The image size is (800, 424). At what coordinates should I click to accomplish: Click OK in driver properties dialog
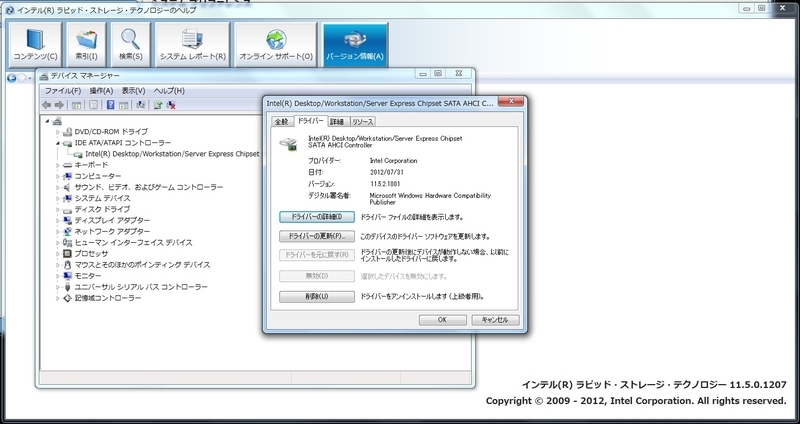(442, 320)
